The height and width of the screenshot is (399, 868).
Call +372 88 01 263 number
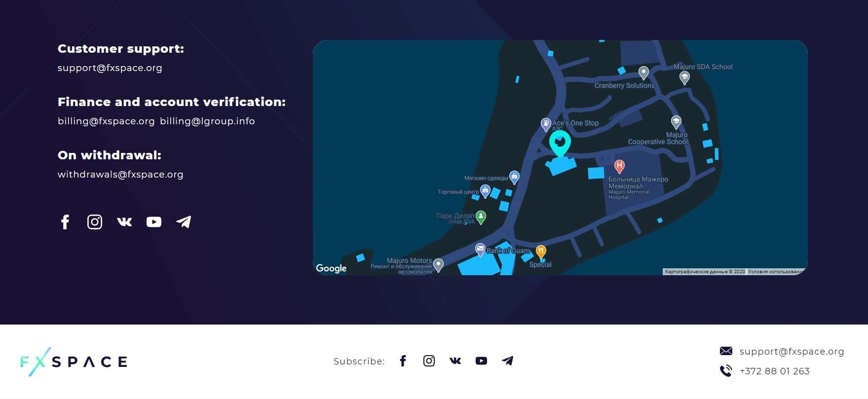click(775, 371)
